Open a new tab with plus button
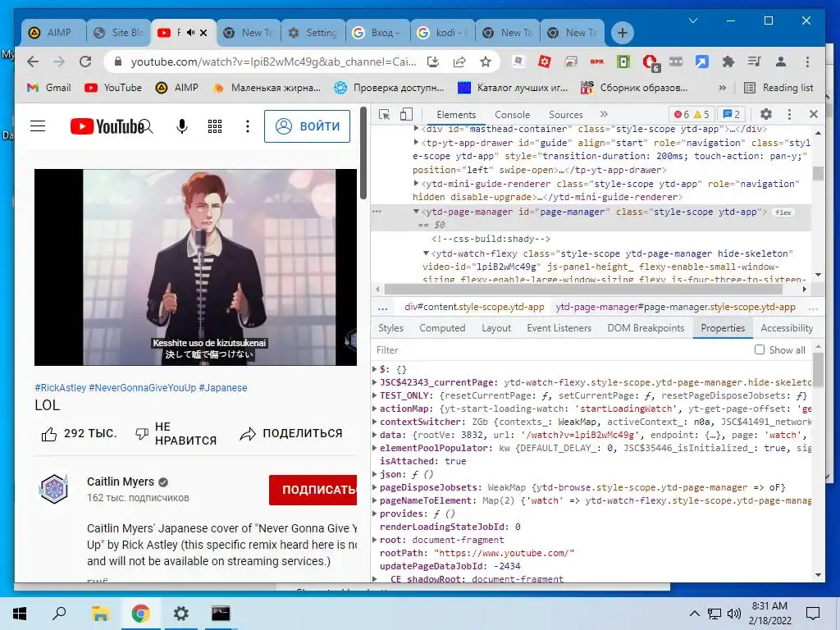Screen dimensions: 840x630 click(622, 33)
